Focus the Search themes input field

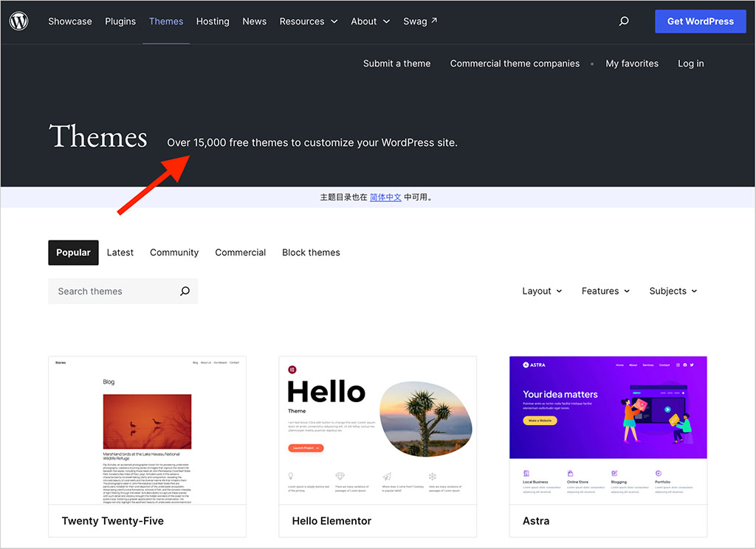pyautogui.click(x=123, y=291)
